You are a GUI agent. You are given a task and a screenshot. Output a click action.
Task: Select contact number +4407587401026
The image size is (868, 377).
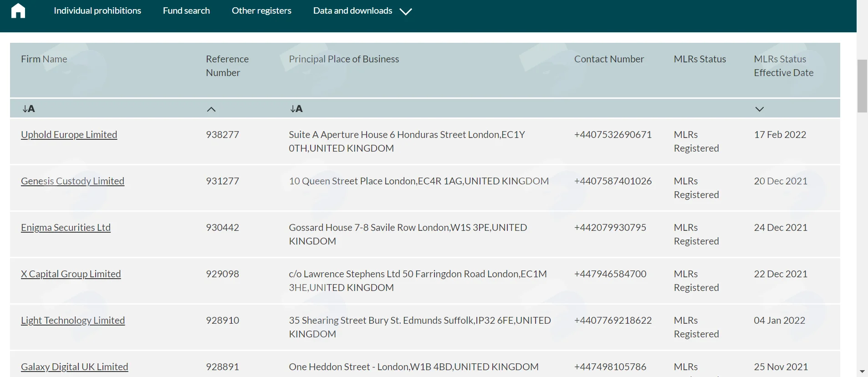613,181
